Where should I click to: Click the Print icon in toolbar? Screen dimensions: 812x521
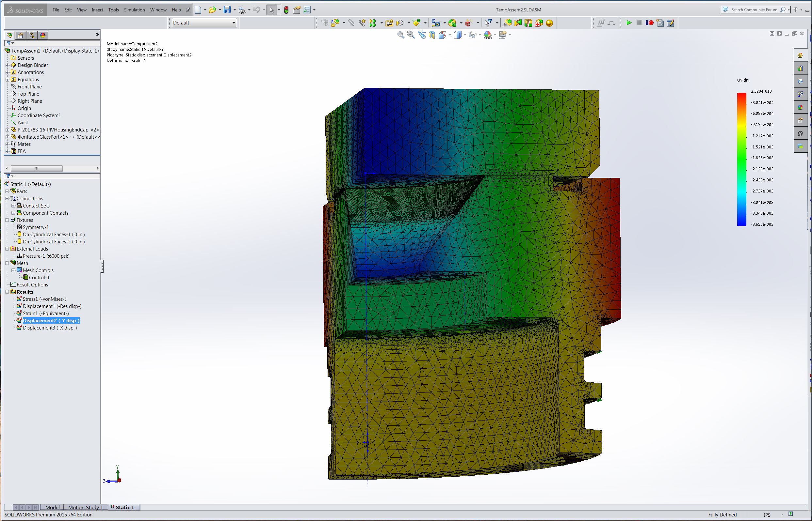click(242, 10)
